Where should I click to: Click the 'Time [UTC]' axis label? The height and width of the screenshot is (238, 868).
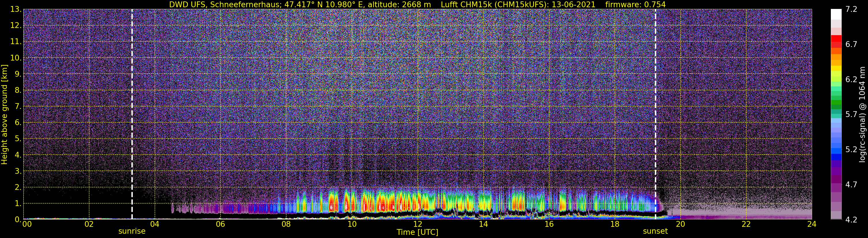point(417,232)
